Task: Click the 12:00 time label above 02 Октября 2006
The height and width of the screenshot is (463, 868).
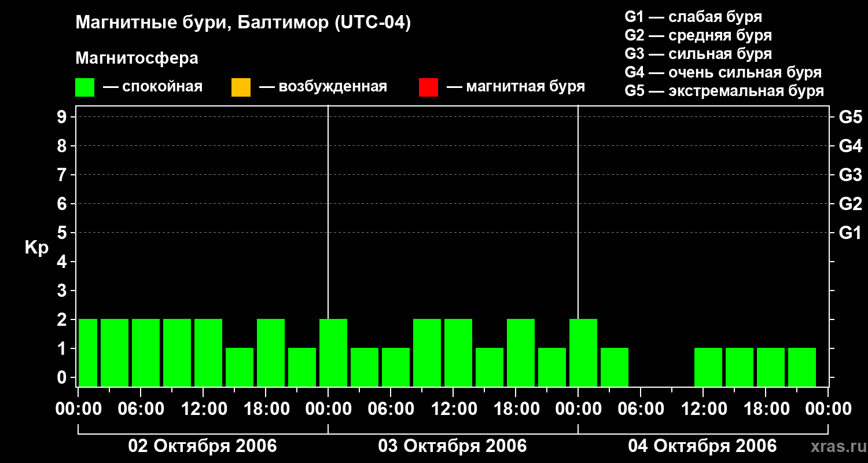Action: pos(203,409)
